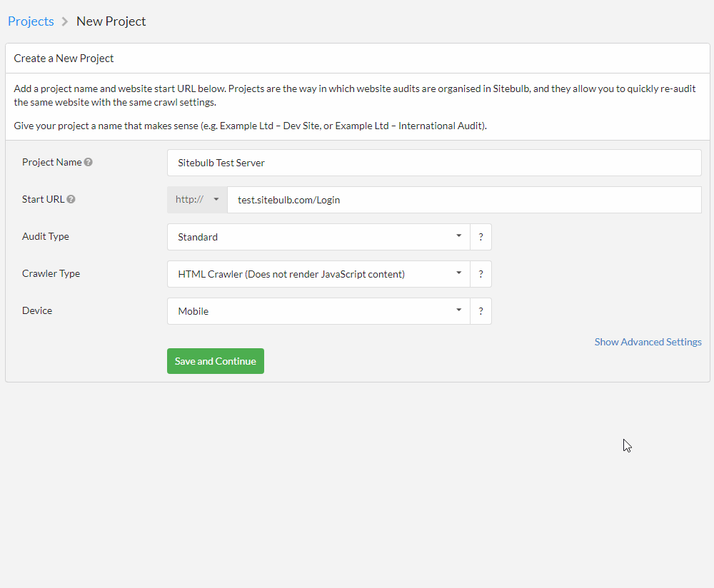The height and width of the screenshot is (588, 714).
Task: Focus the Project Name input field
Action: pyautogui.click(x=434, y=163)
